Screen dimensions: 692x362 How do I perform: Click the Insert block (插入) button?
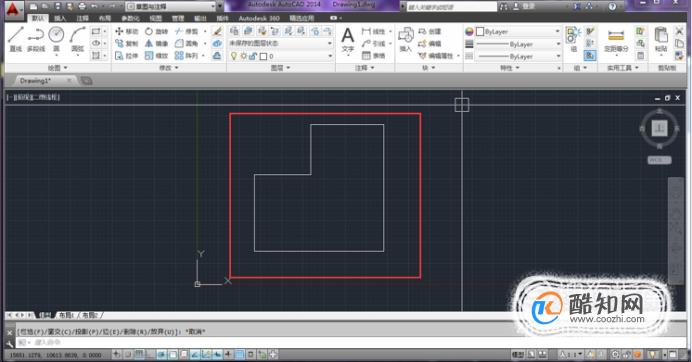(406, 40)
